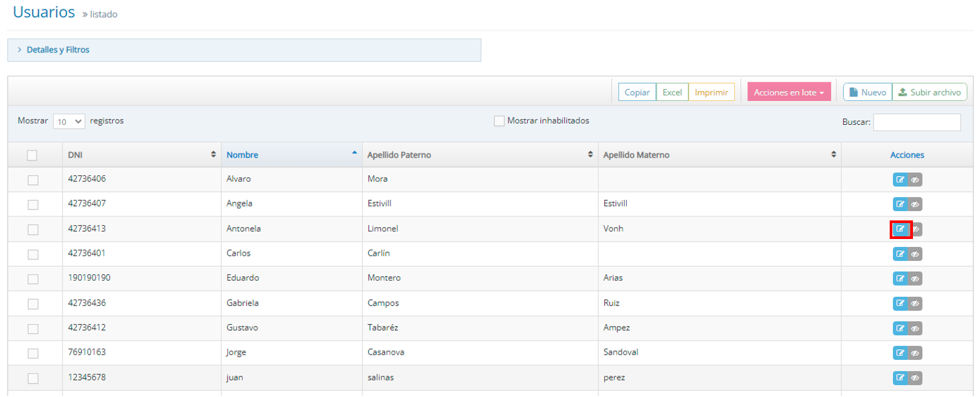Expand the Detalles y Filtros panel
Screen dimensions: 980x397
[x=58, y=50]
